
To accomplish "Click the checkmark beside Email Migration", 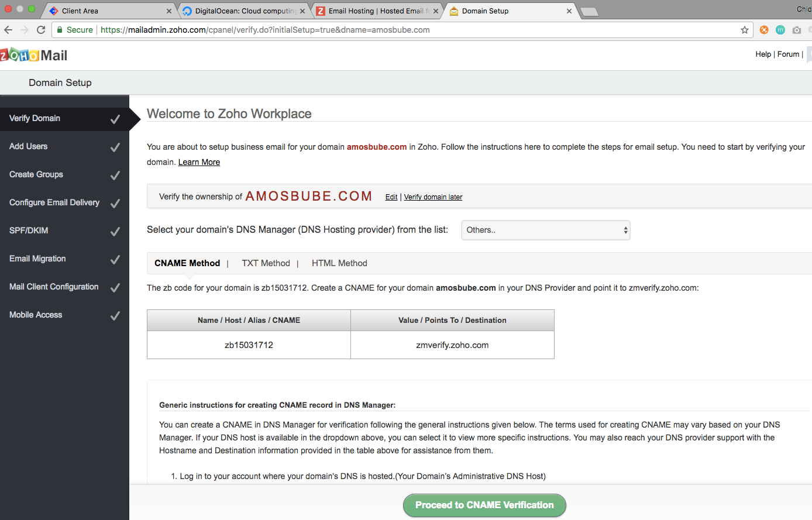I will 115,260.
